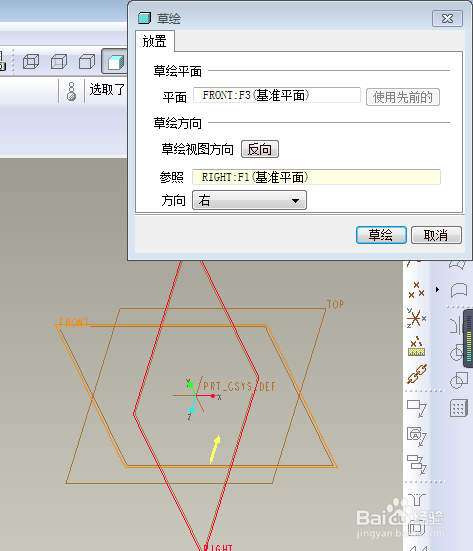Image resolution: width=473 pixels, height=551 pixels.
Task: Click the yellow sketch direction arrow
Action: click(x=215, y=449)
